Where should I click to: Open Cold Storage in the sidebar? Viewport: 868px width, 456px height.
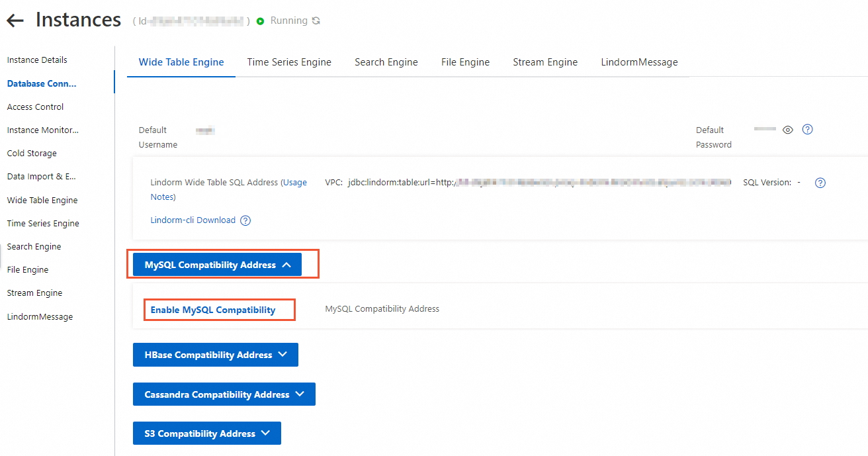pyautogui.click(x=32, y=153)
